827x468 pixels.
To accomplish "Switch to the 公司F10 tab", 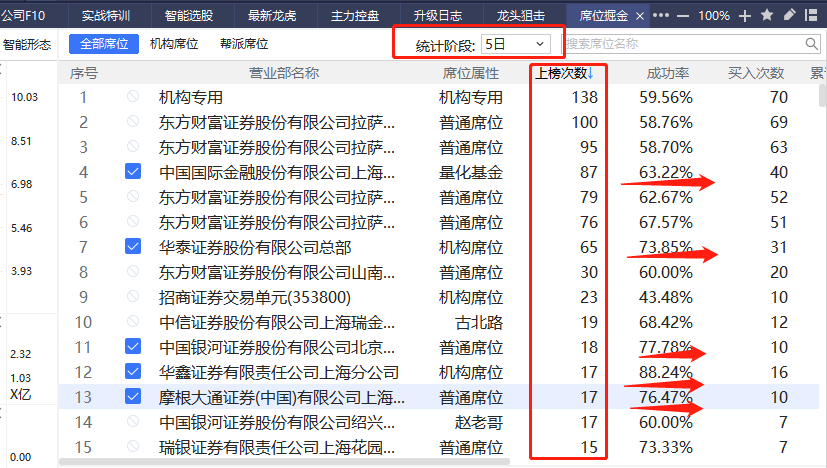I will tap(23, 16).
